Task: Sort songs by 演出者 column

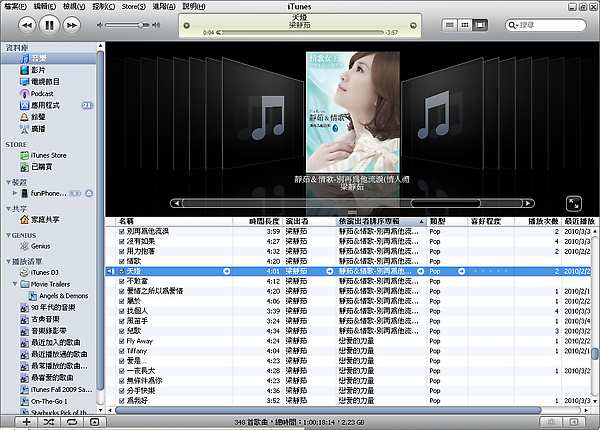Action: [x=310, y=221]
